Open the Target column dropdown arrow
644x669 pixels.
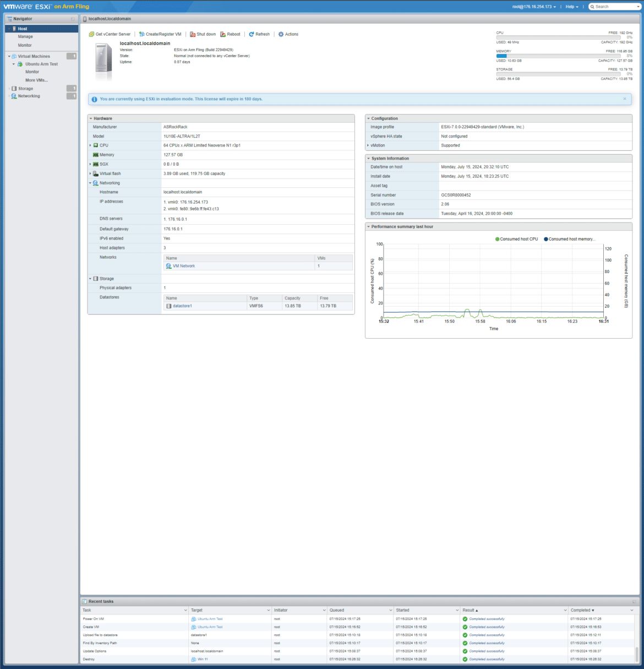coord(268,610)
